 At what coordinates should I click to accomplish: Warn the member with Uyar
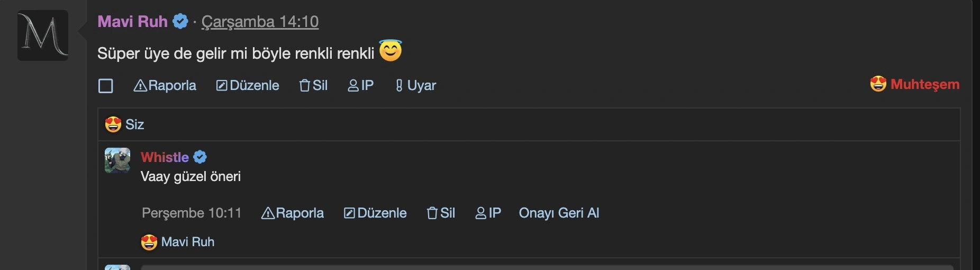(x=416, y=86)
